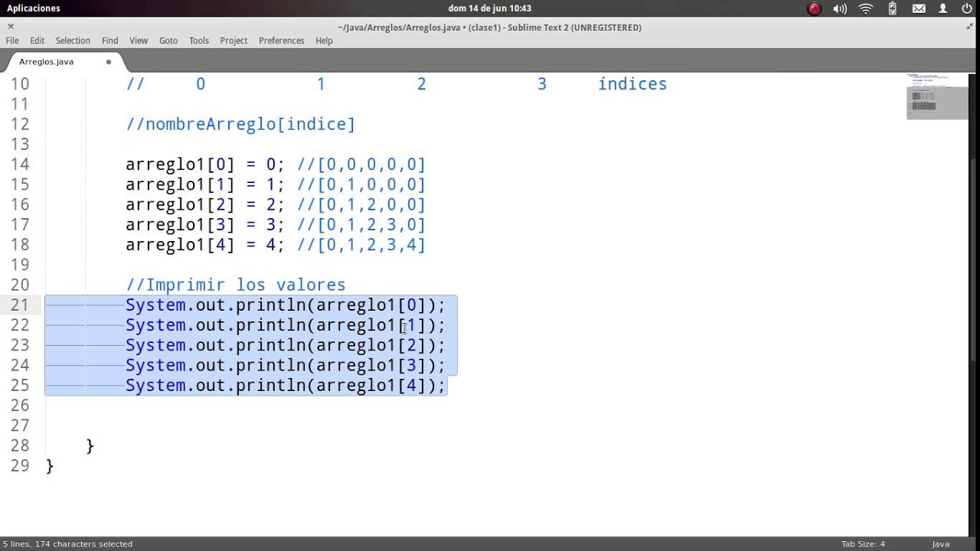Image resolution: width=980 pixels, height=551 pixels.
Task: Click the 'índices' comment word
Action: (632, 84)
